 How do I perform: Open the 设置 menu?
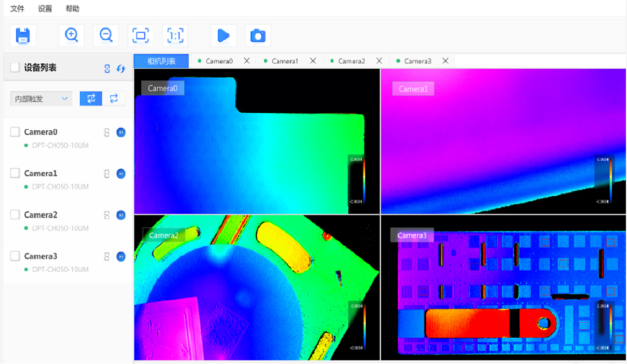point(45,8)
